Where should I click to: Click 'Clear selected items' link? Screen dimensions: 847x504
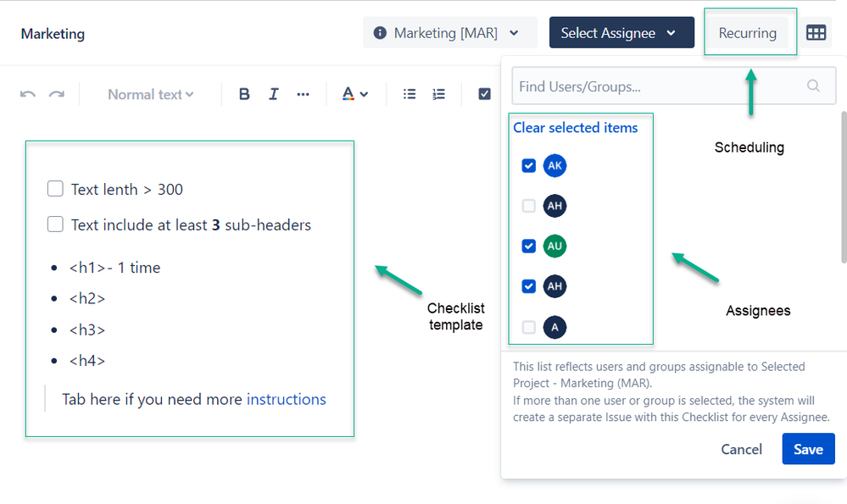576,128
